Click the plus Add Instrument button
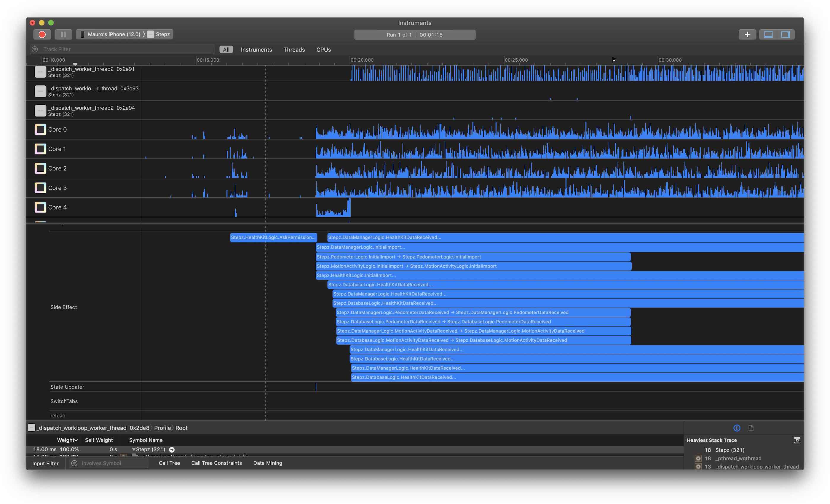The width and height of the screenshot is (830, 504). (747, 34)
